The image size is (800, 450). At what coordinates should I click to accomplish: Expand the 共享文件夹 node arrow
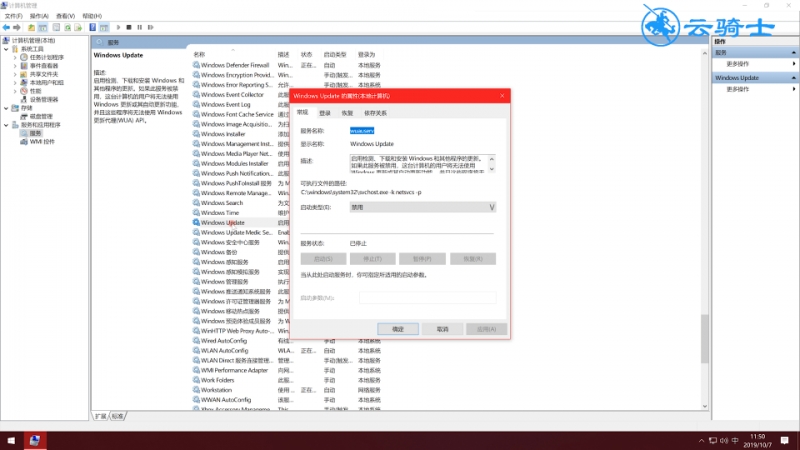(x=15, y=74)
